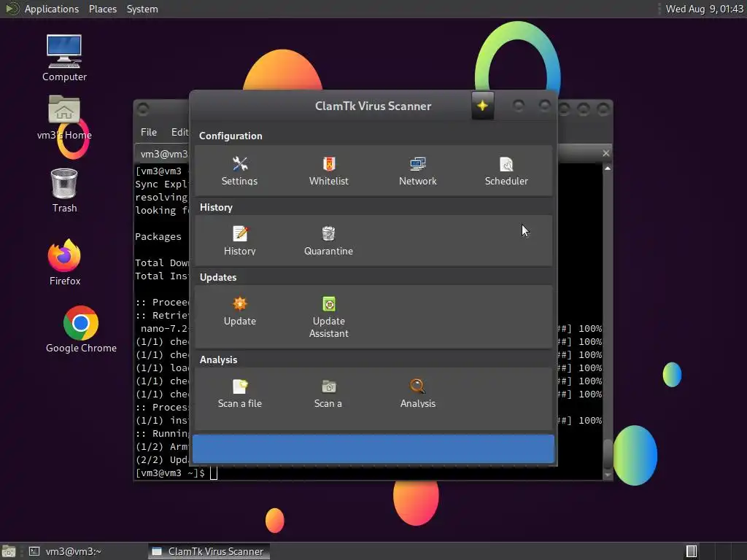Image resolution: width=747 pixels, height=560 pixels.
Task: Launch Google Chrome from desktop
Action: (81, 330)
